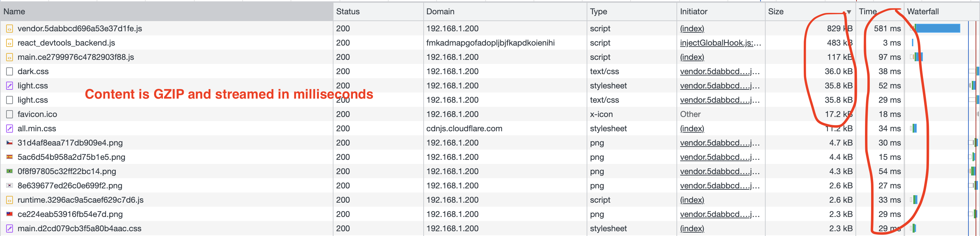
Task: Click the vendor.5dabbcd696a53e37d1fe.js script file icon
Action: pyautogui.click(x=10, y=29)
